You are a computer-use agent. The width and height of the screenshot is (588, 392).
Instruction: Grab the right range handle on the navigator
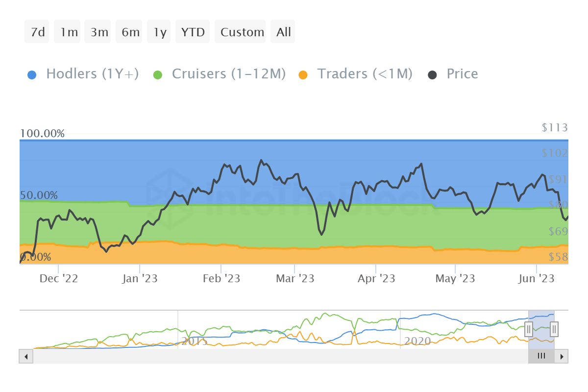553,329
